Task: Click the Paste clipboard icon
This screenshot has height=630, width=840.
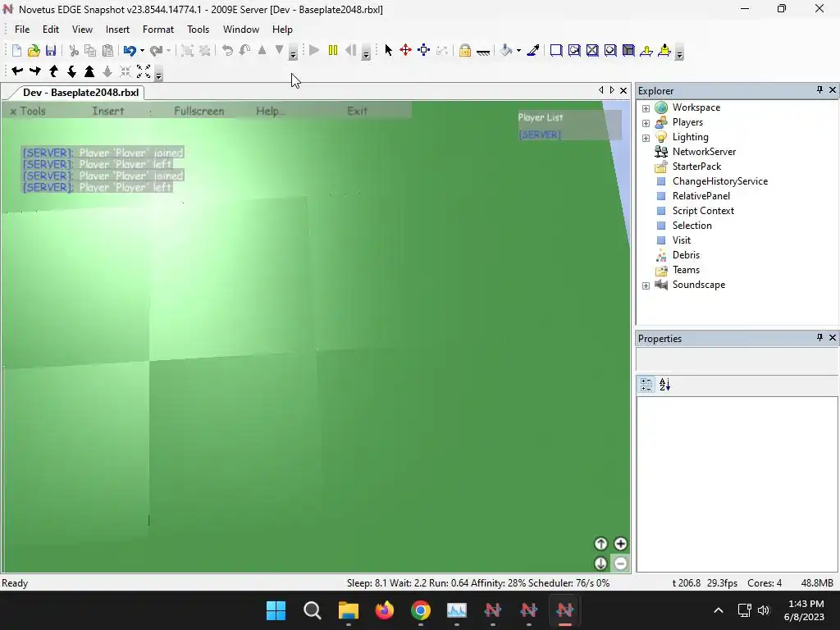Action: click(x=107, y=50)
